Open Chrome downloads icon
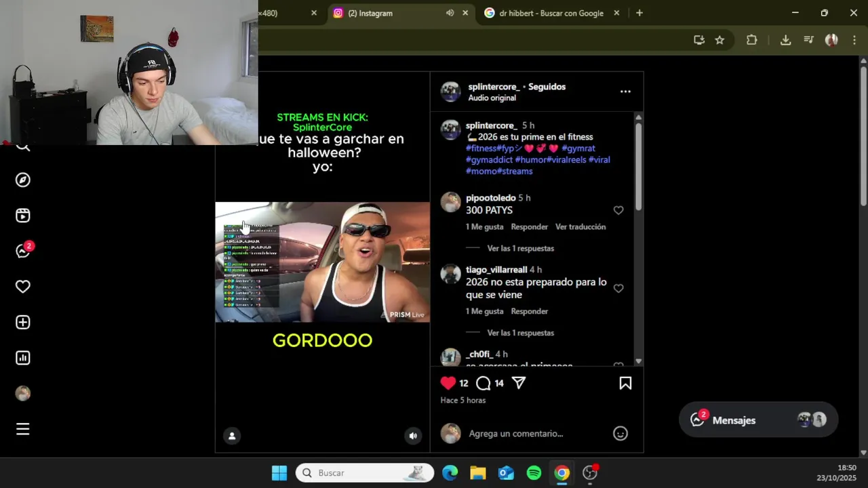 pos(785,40)
